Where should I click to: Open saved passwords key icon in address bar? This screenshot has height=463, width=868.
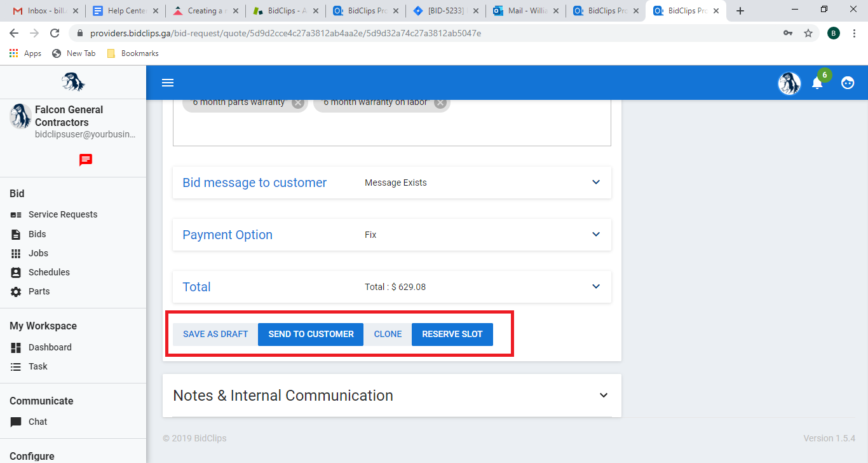(788, 33)
